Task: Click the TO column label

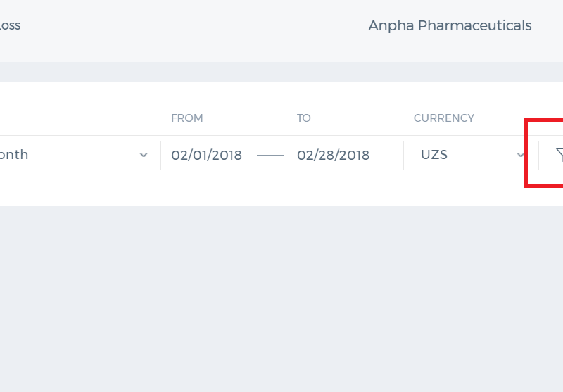Action: click(304, 118)
